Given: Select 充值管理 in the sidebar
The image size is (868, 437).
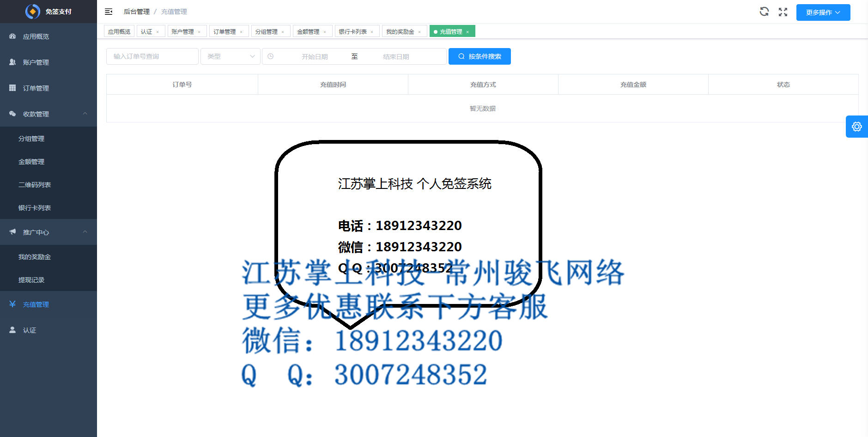Looking at the screenshot, I should coord(49,304).
